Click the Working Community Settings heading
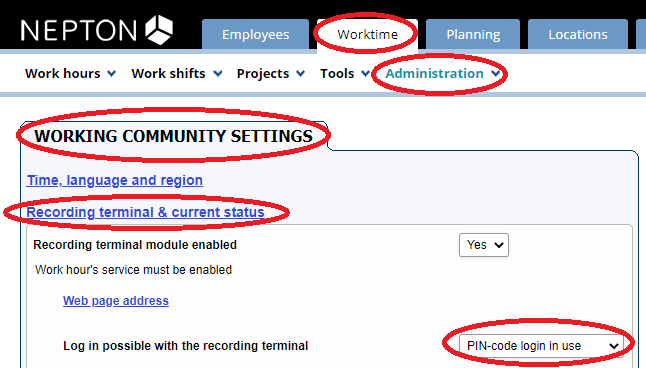646x368 pixels. [173, 136]
